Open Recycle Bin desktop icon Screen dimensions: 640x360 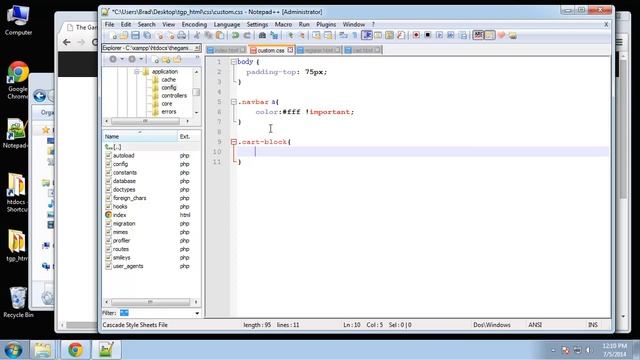pyautogui.click(x=18, y=302)
